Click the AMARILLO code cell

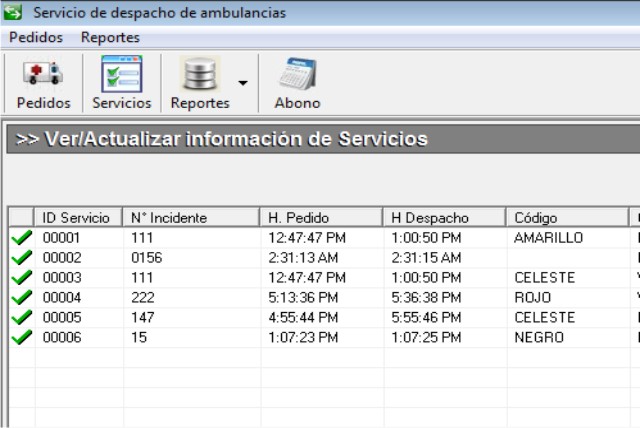coord(549,237)
